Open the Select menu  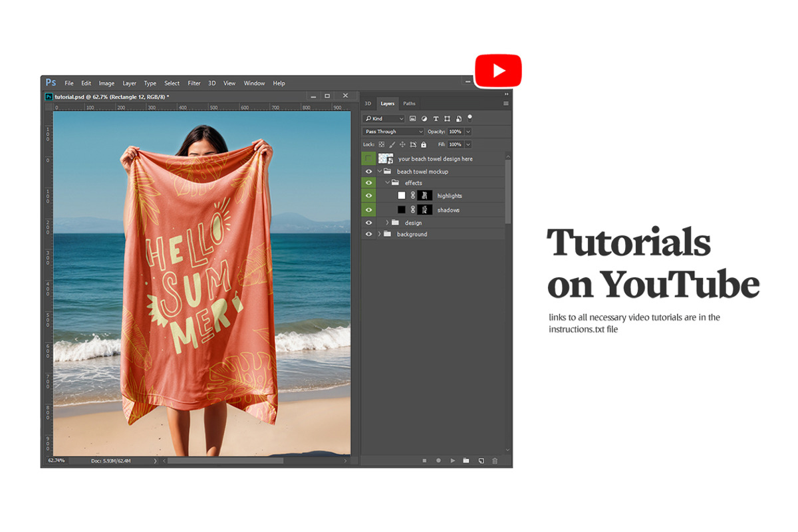tap(172, 83)
